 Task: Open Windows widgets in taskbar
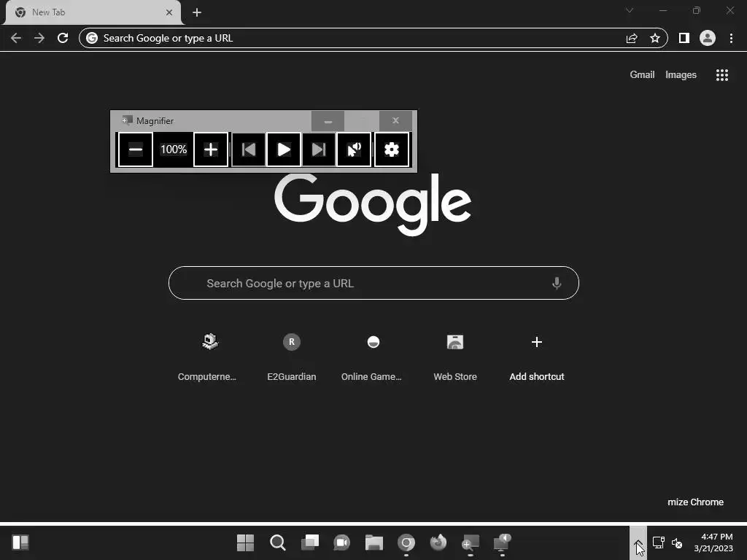point(20,542)
